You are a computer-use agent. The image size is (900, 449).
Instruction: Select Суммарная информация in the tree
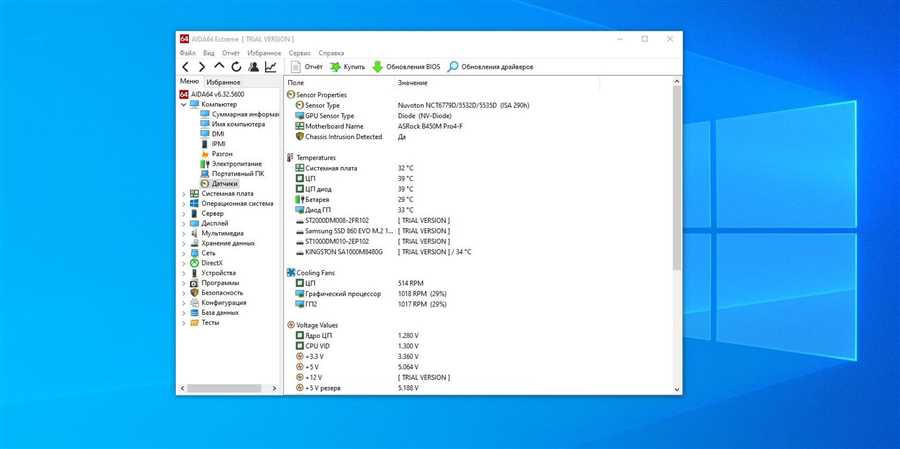click(239, 114)
